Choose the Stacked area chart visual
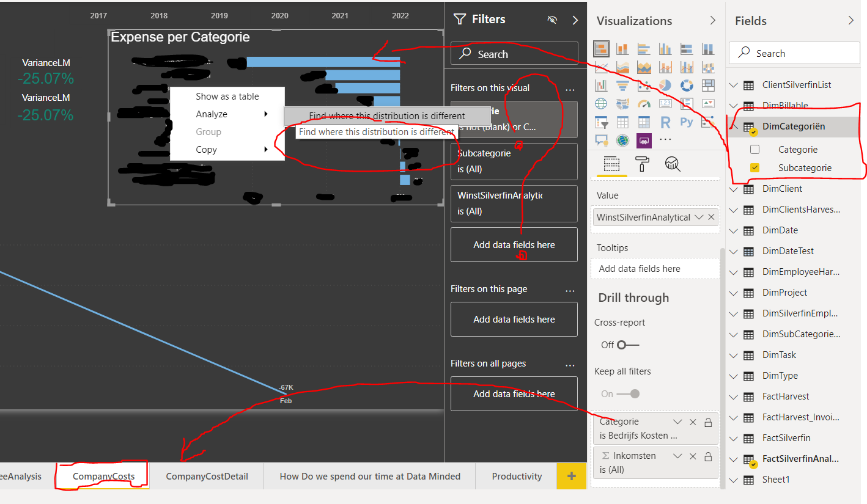867x504 pixels. pos(644,67)
